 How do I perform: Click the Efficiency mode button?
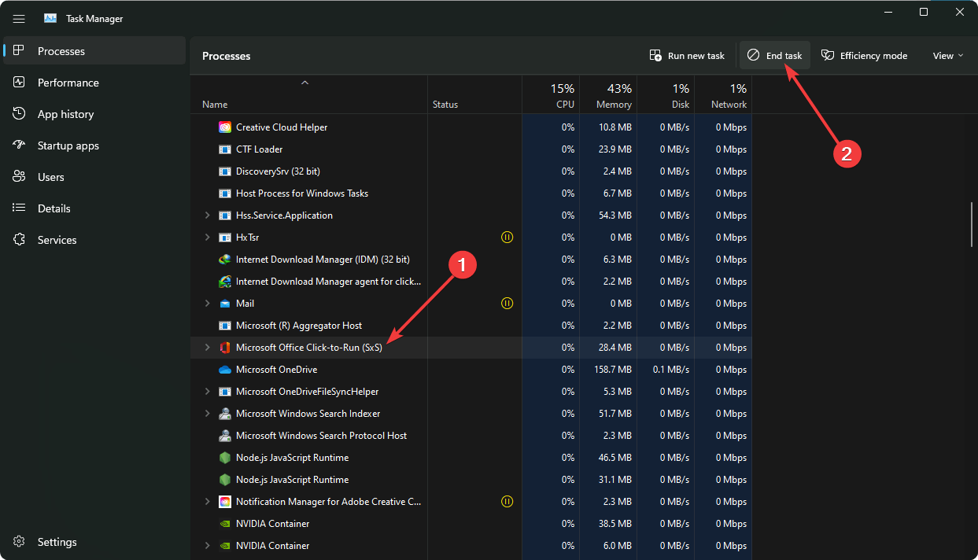tap(864, 56)
